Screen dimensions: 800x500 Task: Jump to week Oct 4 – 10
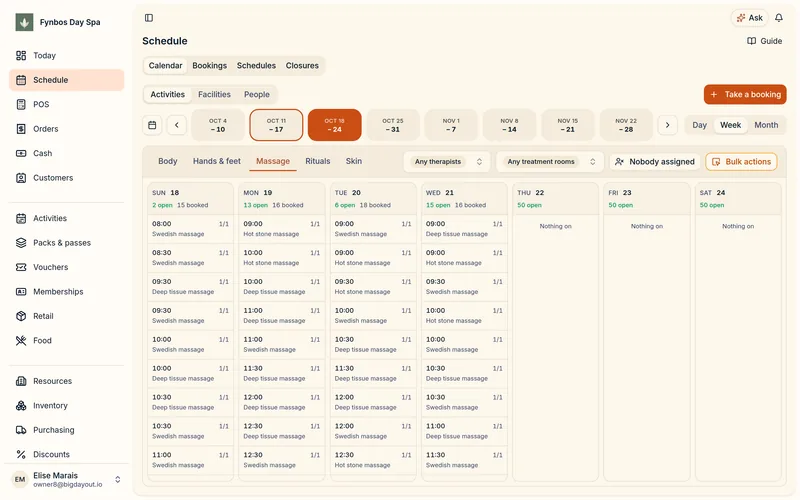pos(218,125)
